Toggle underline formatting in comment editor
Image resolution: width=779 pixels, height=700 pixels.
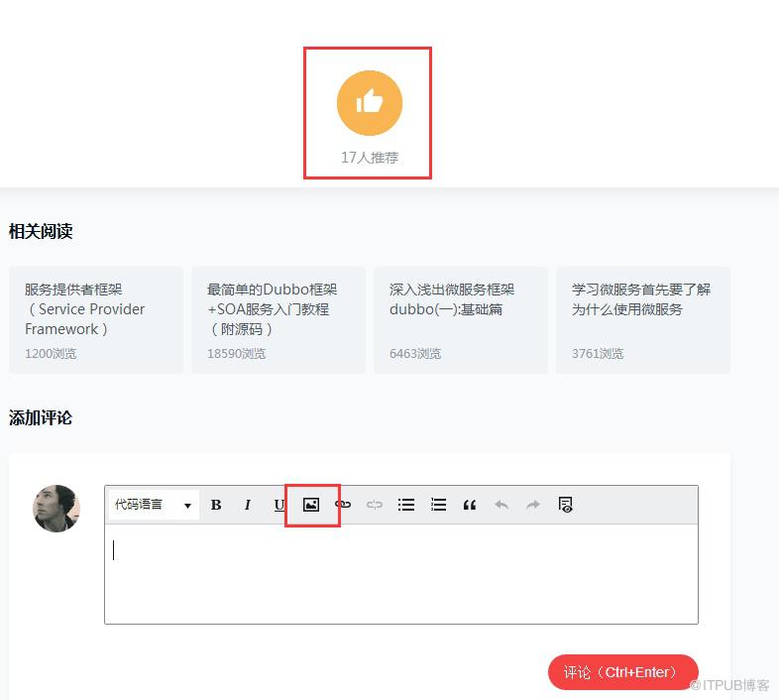(279, 505)
